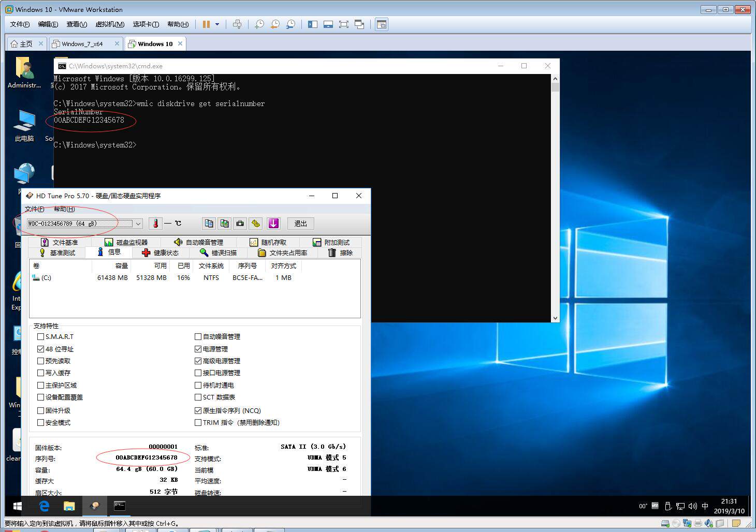Image resolution: width=756 pixels, height=532 pixels.
Task: Open File Explorer from the taskbar
Action: coord(69,506)
